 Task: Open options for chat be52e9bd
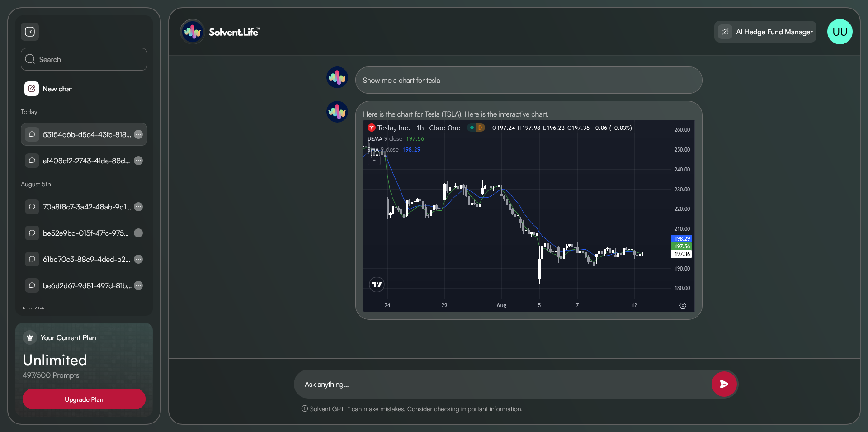(x=138, y=233)
